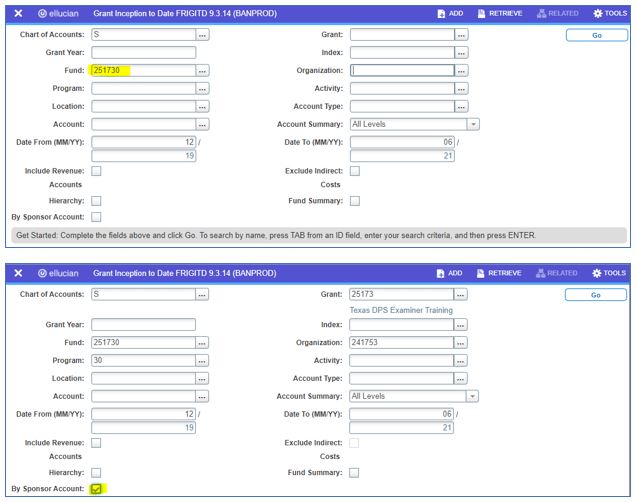Check Fund Summary in the bottom form
The image size is (637, 502).
[354, 472]
